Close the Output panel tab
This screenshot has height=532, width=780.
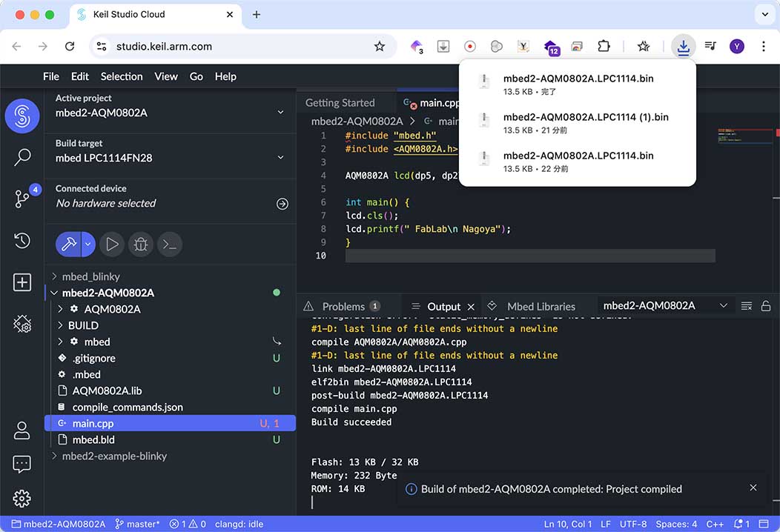[471, 307]
